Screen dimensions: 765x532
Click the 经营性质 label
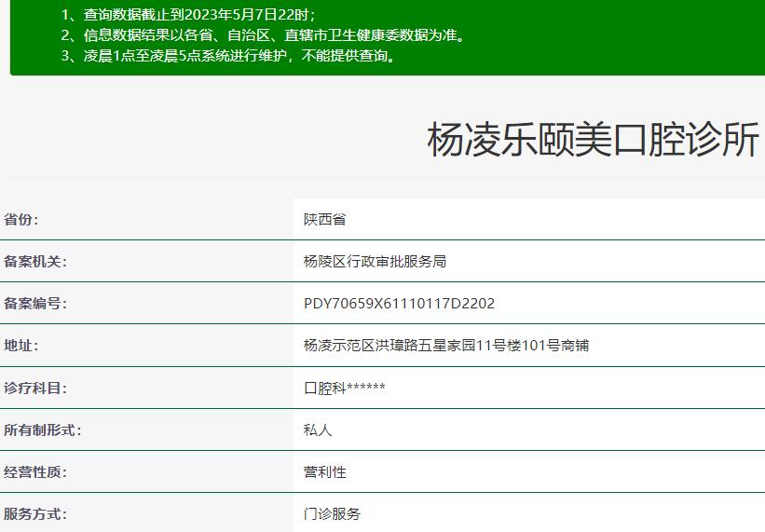pyautogui.click(x=35, y=472)
